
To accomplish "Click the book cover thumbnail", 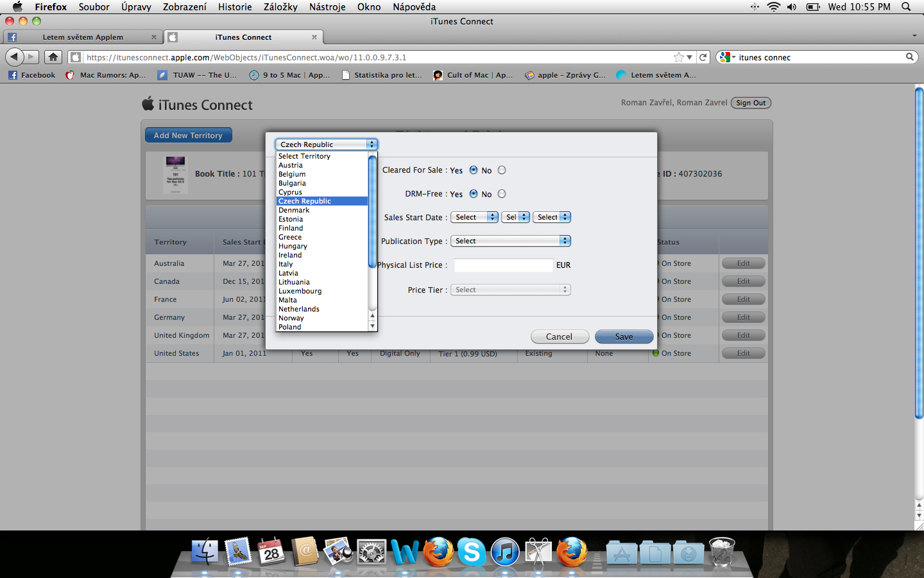I will pos(176,174).
